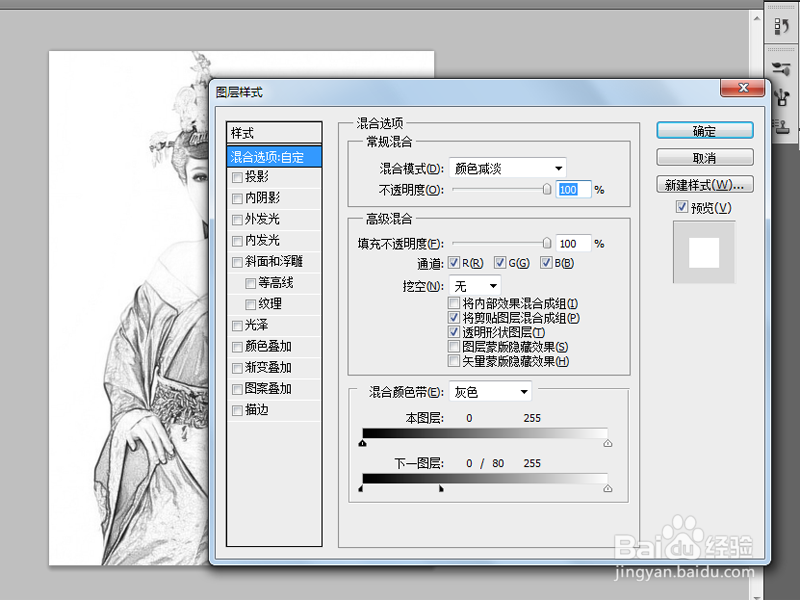Enable the 描边 checkbox
The height and width of the screenshot is (600, 800).
[237, 411]
